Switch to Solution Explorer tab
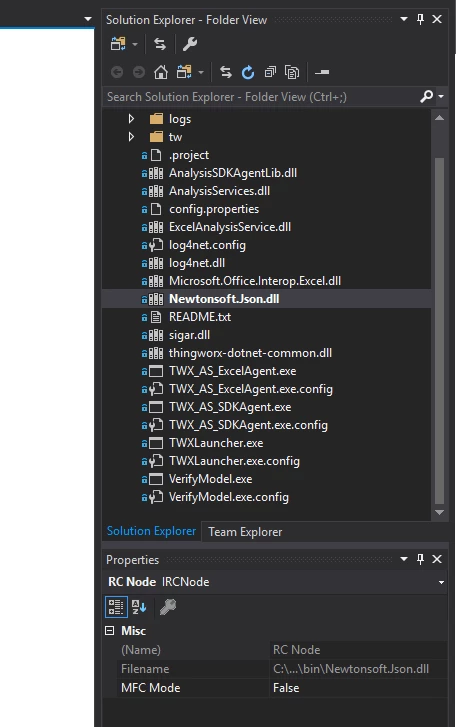 coord(151,531)
